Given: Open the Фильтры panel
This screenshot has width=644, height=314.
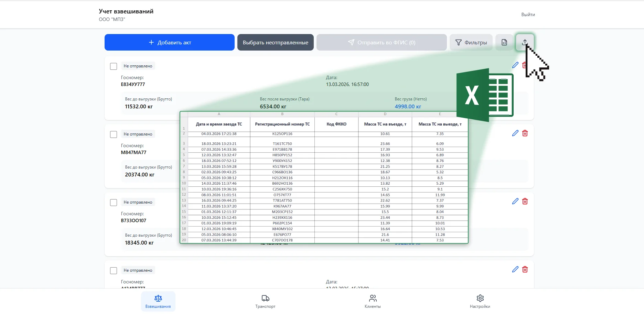Looking at the screenshot, I should click(x=471, y=42).
